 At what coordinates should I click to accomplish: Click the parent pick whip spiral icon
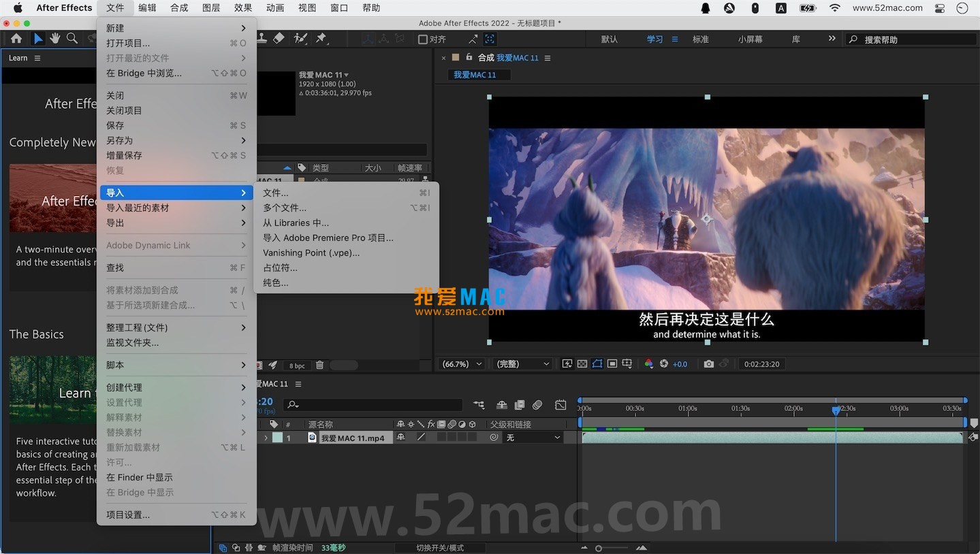pos(494,438)
